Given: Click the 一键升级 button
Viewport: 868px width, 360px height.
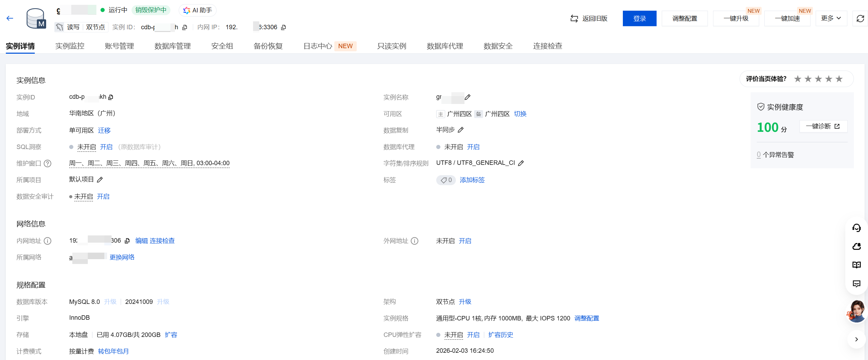Looking at the screenshot, I should [736, 19].
